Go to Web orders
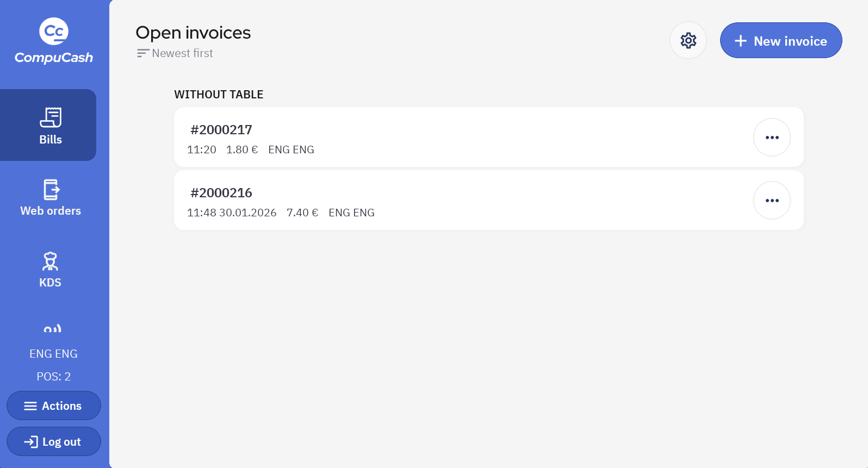Image resolution: width=868 pixels, height=468 pixels. tap(51, 198)
